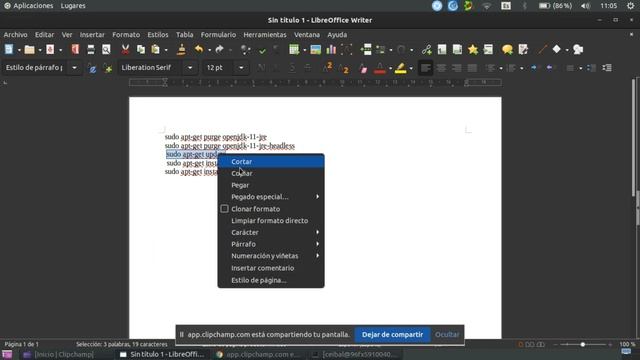640x360 pixels.
Task: Choose Limpiar formato directo
Action: click(x=271, y=221)
